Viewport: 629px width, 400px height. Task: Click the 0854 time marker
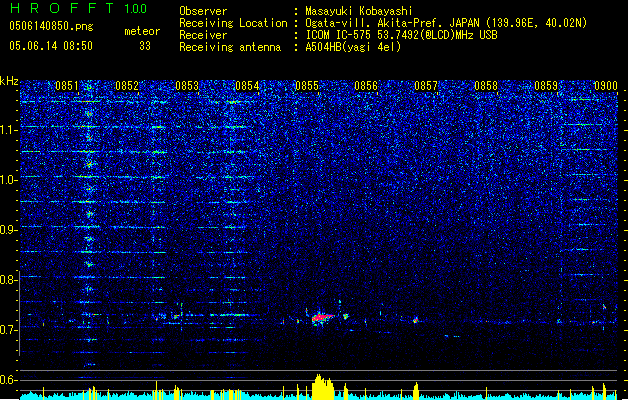click(x=247, y=86)
